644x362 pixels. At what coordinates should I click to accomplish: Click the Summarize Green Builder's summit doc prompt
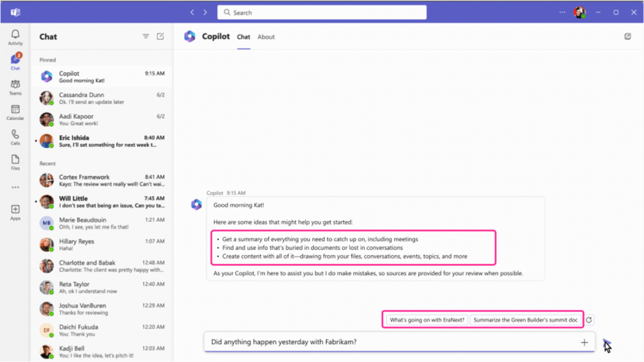[526, 319]
